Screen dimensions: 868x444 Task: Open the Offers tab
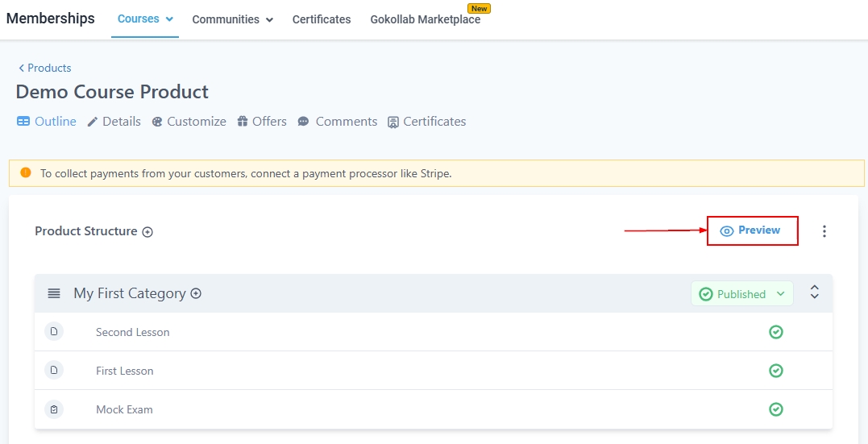(262, 122)
